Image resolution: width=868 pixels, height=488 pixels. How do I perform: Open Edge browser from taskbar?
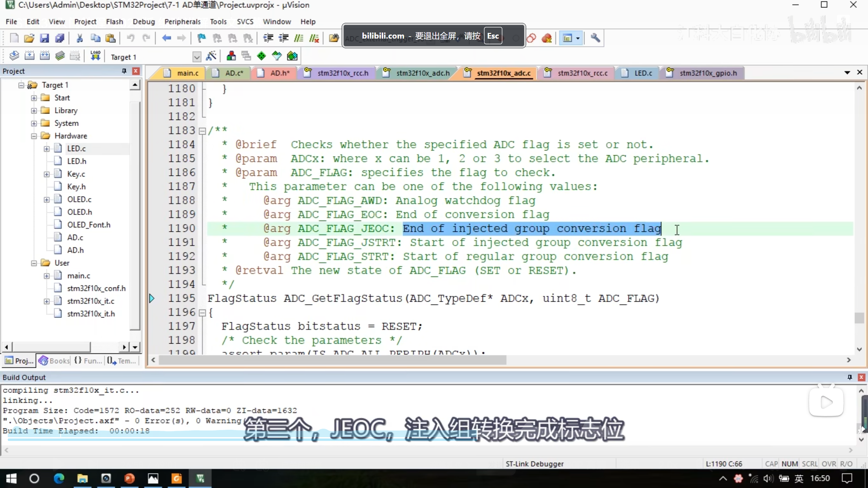[59, 479]
